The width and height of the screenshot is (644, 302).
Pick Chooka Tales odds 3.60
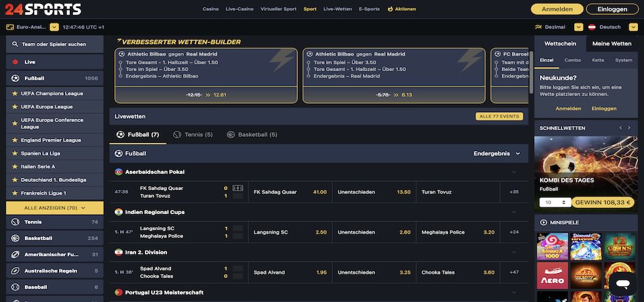[458, 272]
